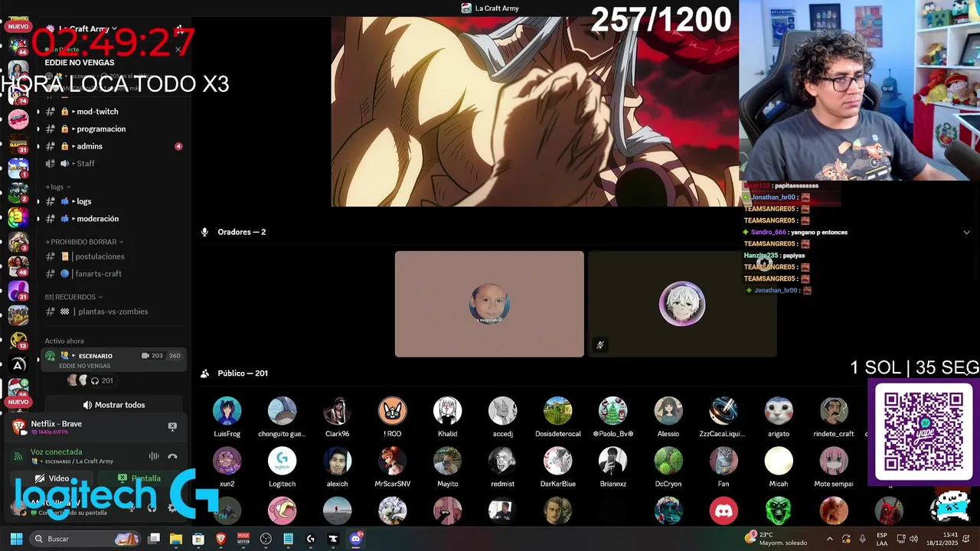The image size is (980, 551).
Task: Open Mayito's avatar
Action: (447, 461)
